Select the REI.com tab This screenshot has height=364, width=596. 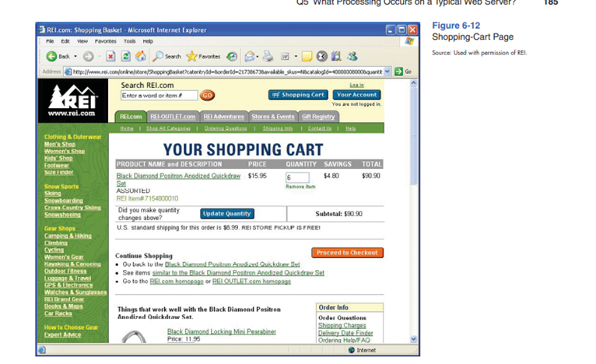coord(131,117)
